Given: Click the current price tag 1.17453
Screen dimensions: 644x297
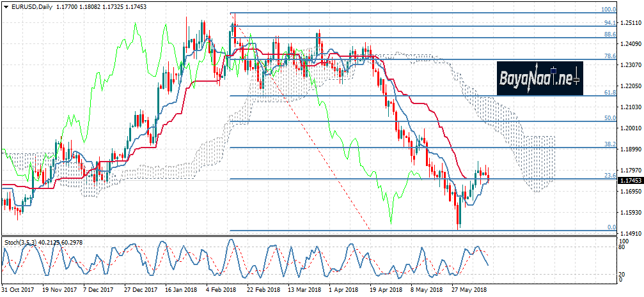Looking at the screenshot, I should (x=630, y=181).
